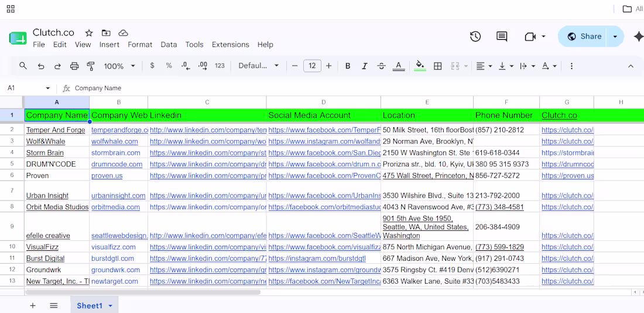This screenshot has height=313, width=644.
Task: Decrease decimal places
Action: click(x=186, y=66)
